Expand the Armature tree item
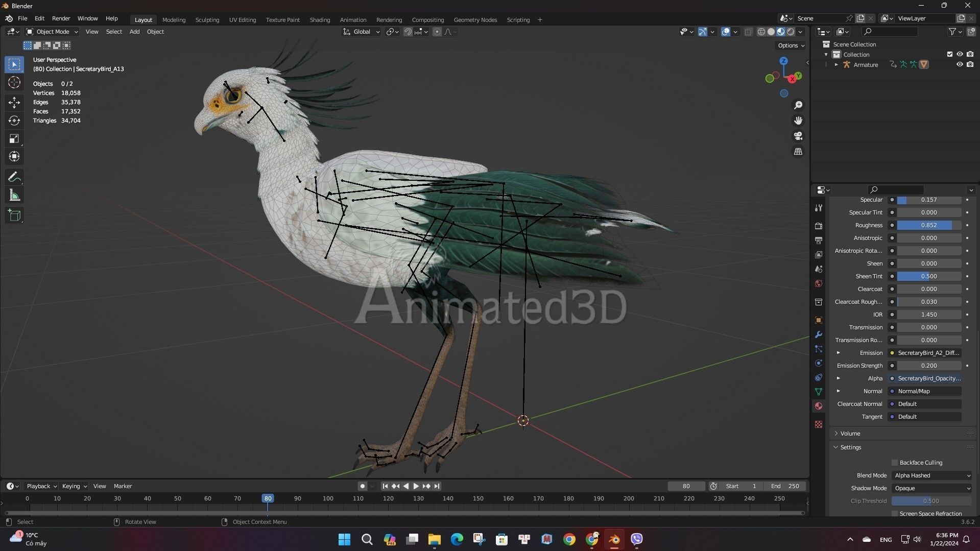 click(x=836, y=65)
